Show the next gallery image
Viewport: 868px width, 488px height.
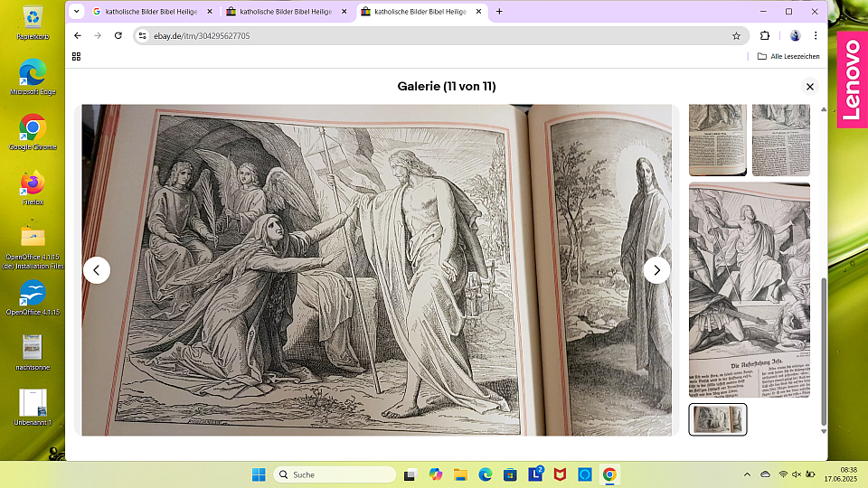coord(656,270)
